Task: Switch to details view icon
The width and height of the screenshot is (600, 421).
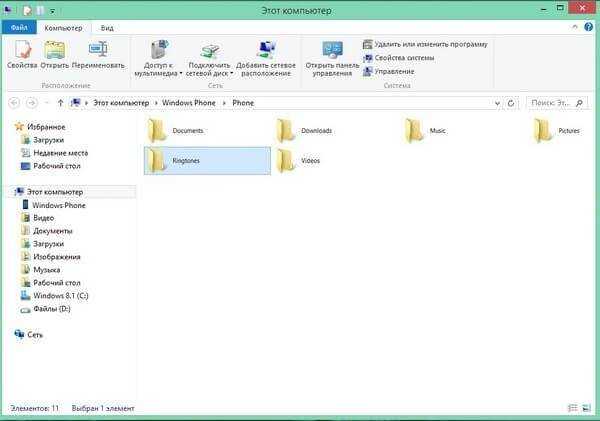Action: [572, 408]
